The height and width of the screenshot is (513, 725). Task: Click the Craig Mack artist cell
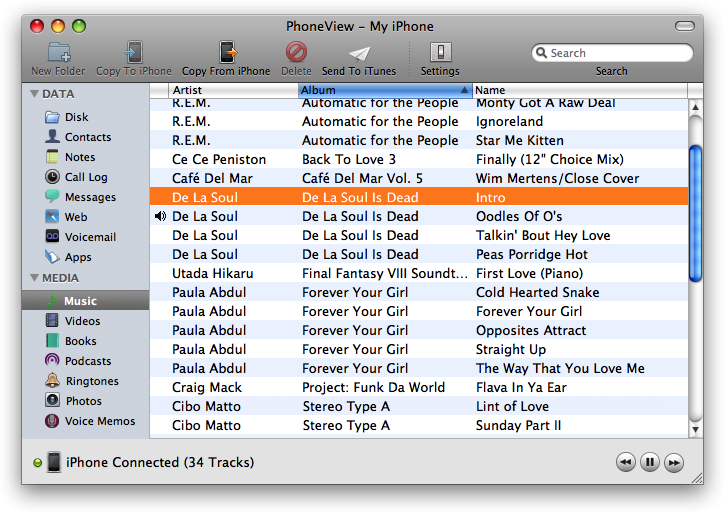[x=207, y=387]
